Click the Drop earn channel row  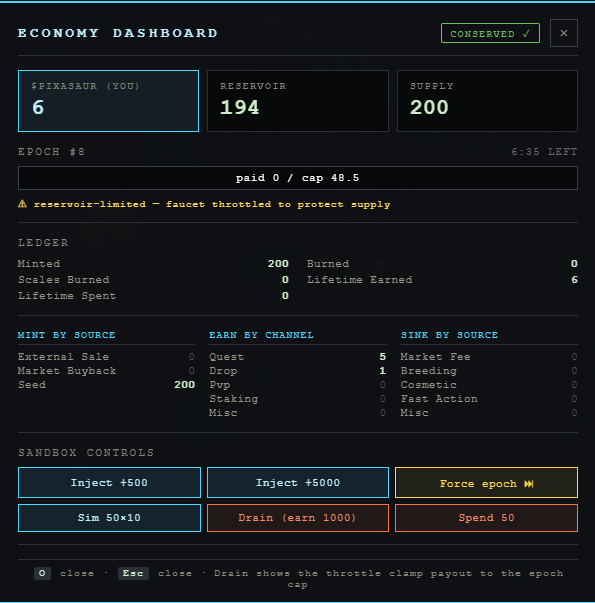298,371
